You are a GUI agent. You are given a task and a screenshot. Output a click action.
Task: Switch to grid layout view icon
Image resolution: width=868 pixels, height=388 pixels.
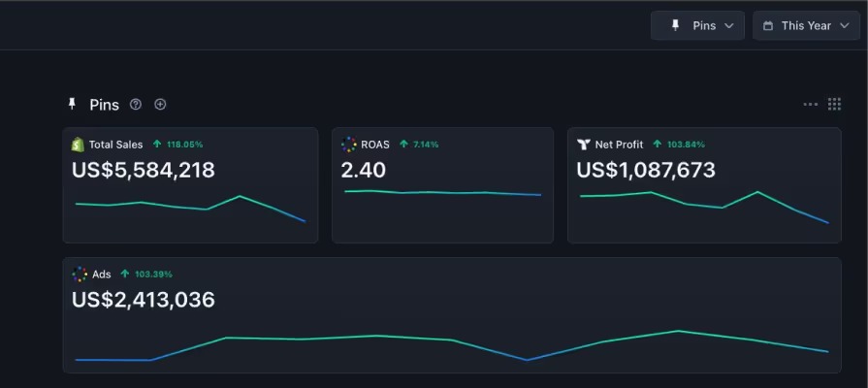click(x=834, y=105)
